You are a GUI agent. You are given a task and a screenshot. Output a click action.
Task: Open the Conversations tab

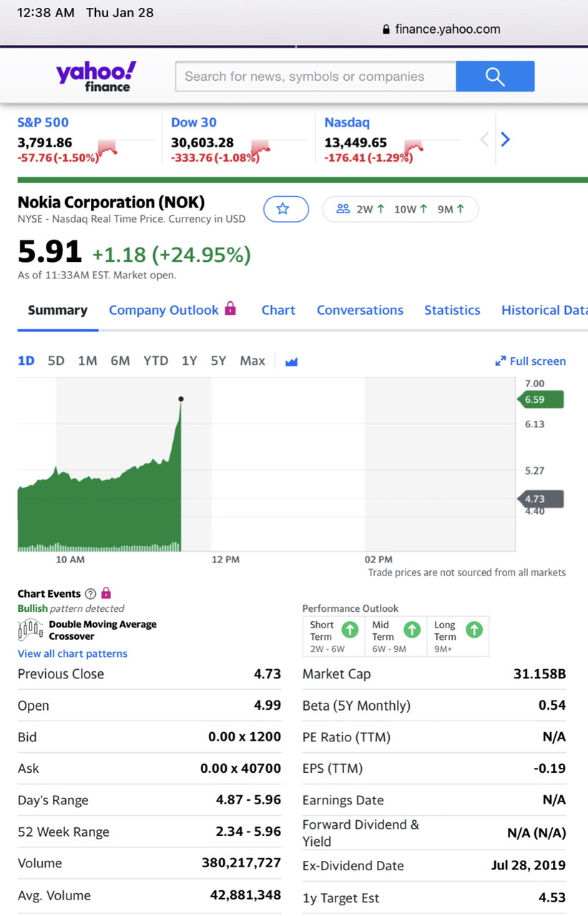coord(360,310)
